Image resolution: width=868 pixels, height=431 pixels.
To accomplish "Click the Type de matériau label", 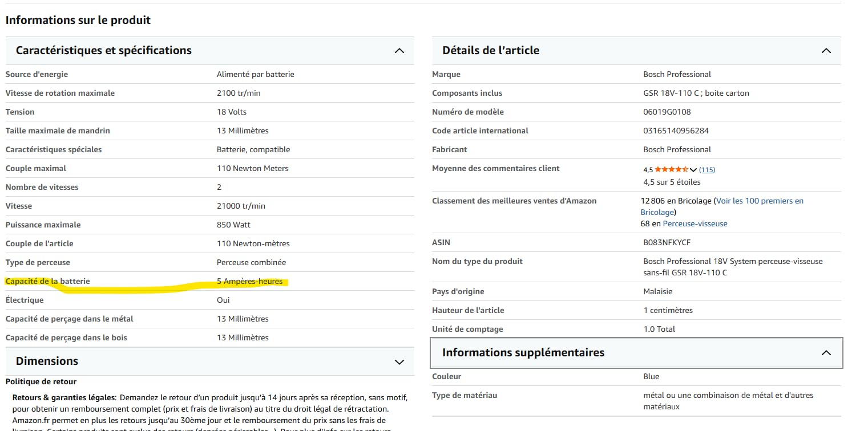I will pos(465,396).
